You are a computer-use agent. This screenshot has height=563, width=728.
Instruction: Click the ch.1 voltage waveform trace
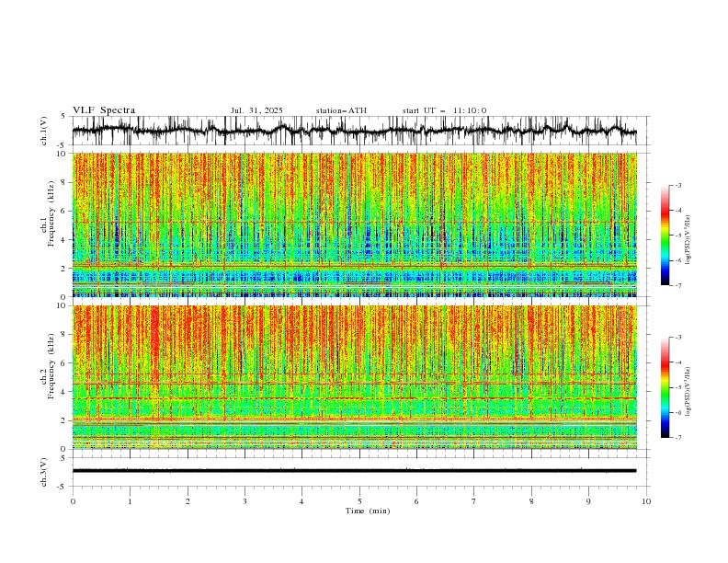click(355, 130)
